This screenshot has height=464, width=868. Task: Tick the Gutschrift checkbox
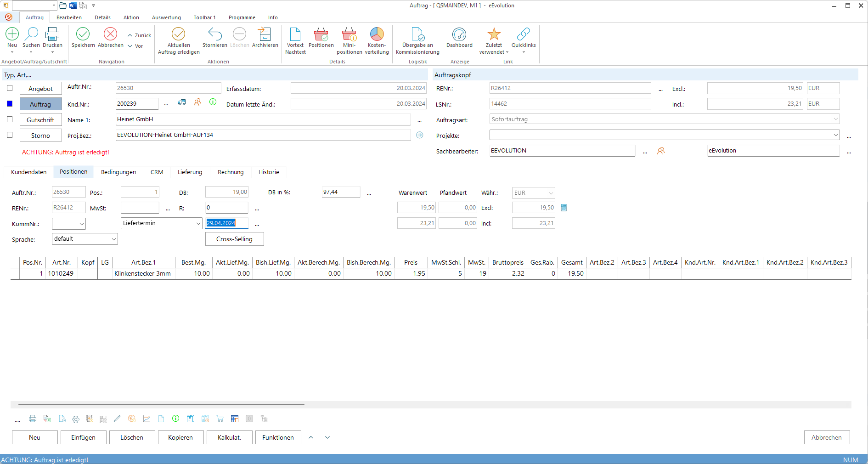click(10, 119)
